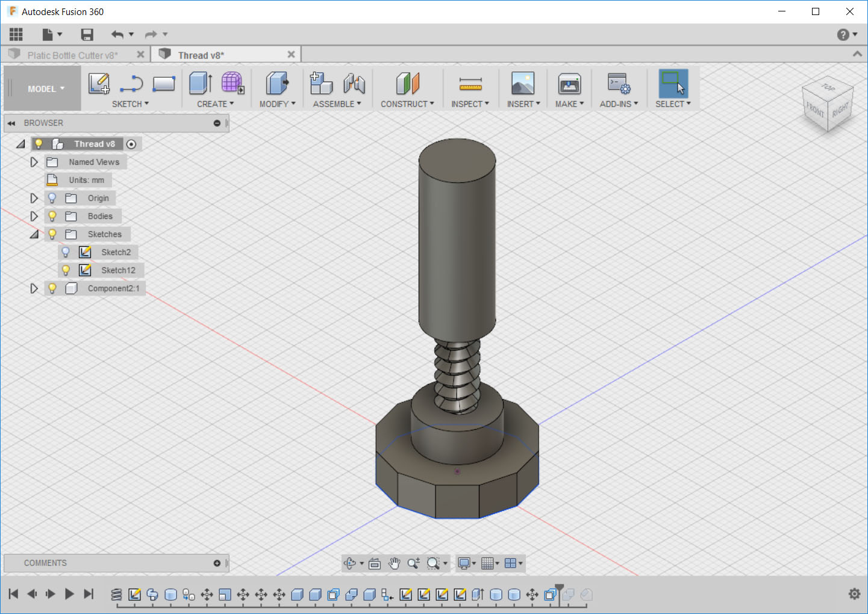Open the INSPECT menu

point(470,104)
